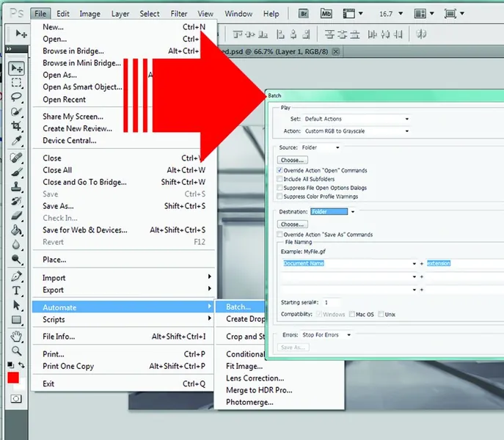This screenshot has height=440, width=504.
Task: Select the Rectangular Marquee tool
Action: pyautogui.click(x=16, y=83)
